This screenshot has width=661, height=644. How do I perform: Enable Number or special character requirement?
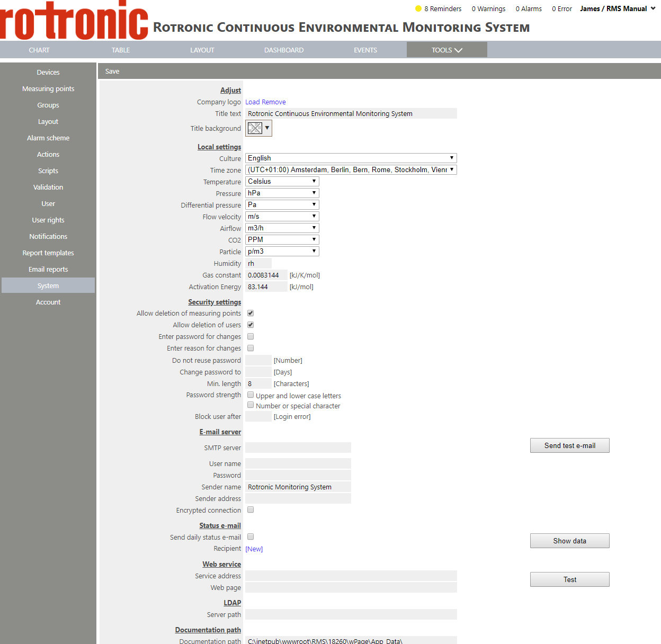point(251,405)
